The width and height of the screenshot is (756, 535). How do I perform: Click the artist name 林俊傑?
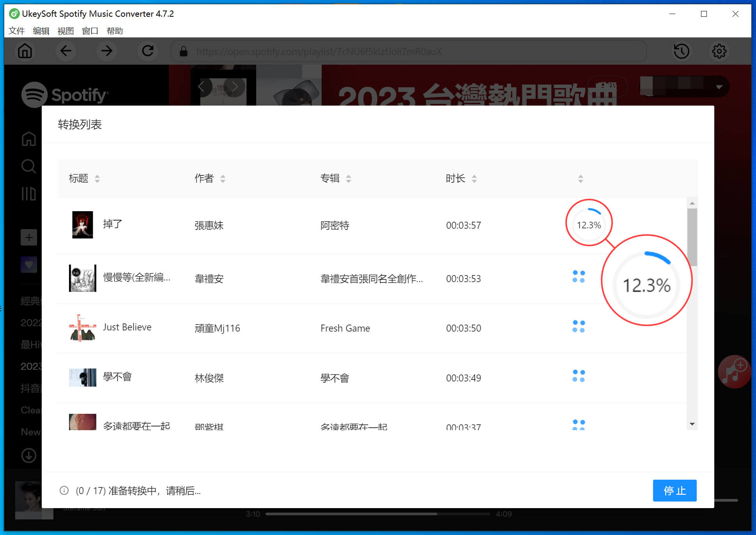pyautogui.click(x=209, y=378)
